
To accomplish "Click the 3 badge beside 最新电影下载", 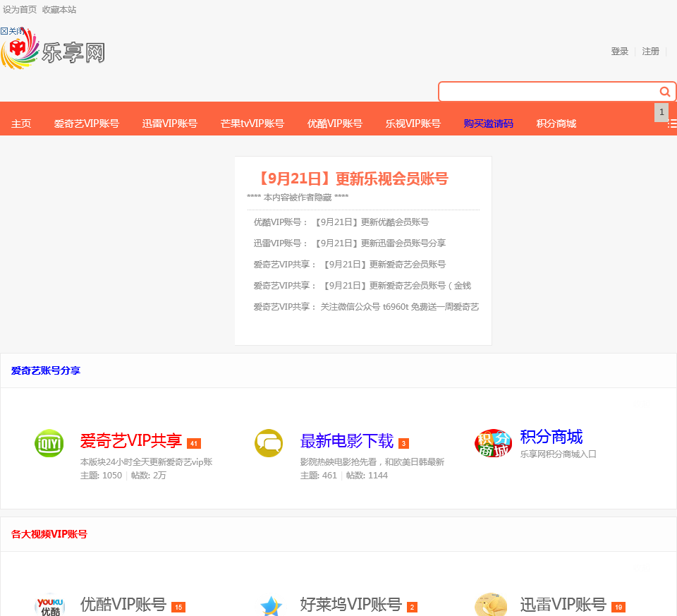I will click(x=403, y=443).
